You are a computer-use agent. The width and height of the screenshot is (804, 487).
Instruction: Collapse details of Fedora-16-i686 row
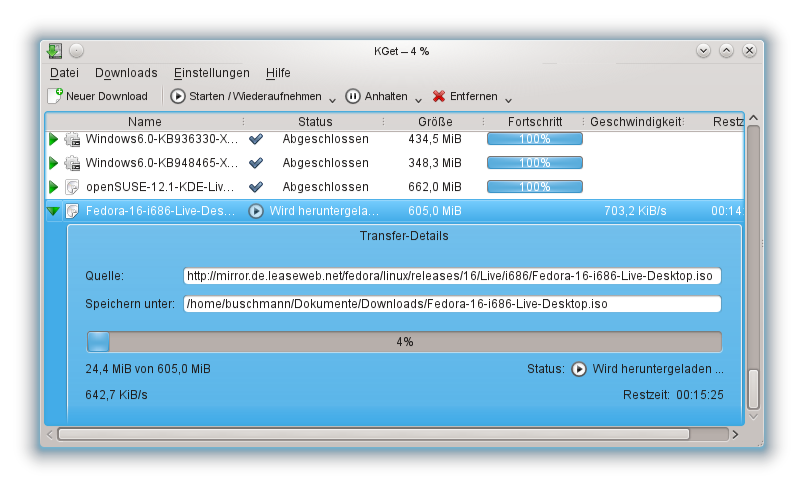(x=53, y=211)
